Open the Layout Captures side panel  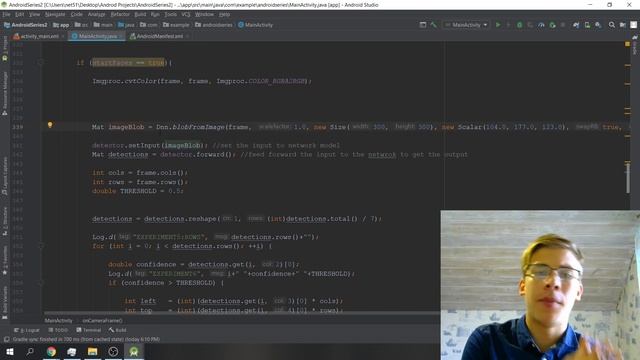tap(5, 176)
